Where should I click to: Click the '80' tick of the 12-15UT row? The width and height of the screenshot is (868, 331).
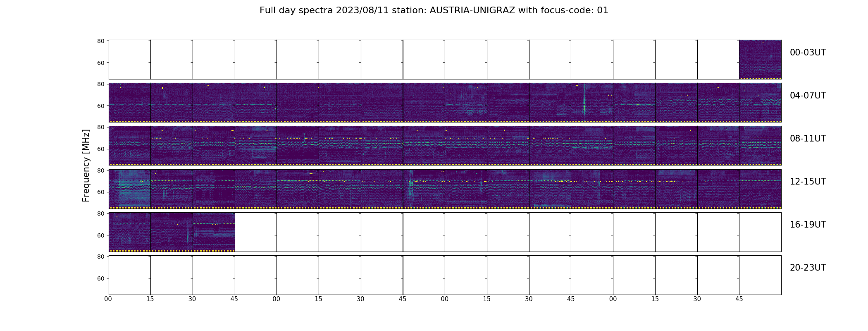(100, 170)
